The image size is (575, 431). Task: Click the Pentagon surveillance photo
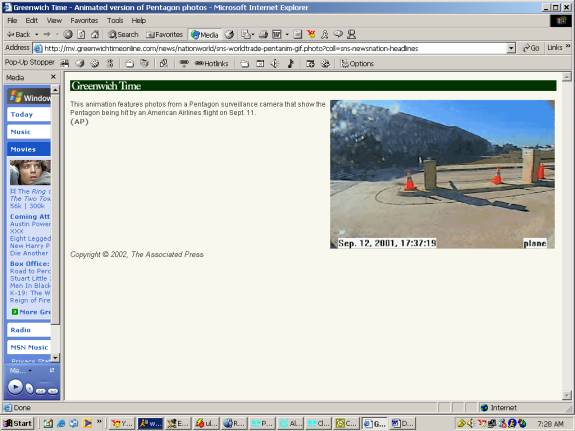(x=442, y=174)
